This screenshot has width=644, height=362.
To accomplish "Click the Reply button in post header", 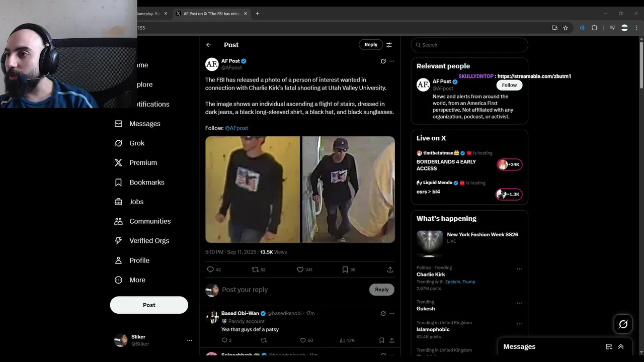I will 371,45.
